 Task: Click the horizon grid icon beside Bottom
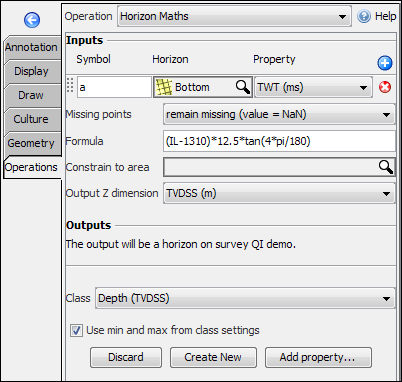click(164, 87)
